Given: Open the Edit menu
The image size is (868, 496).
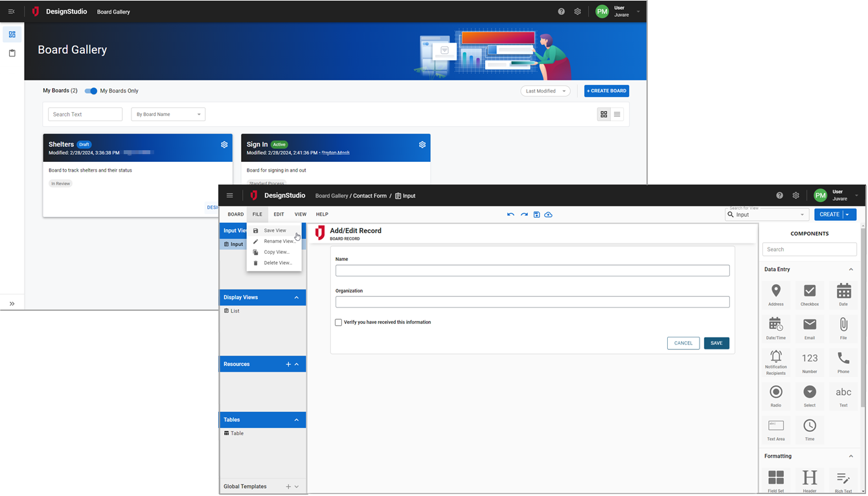Looking at the screenshot, I should [x=279, y=214].
